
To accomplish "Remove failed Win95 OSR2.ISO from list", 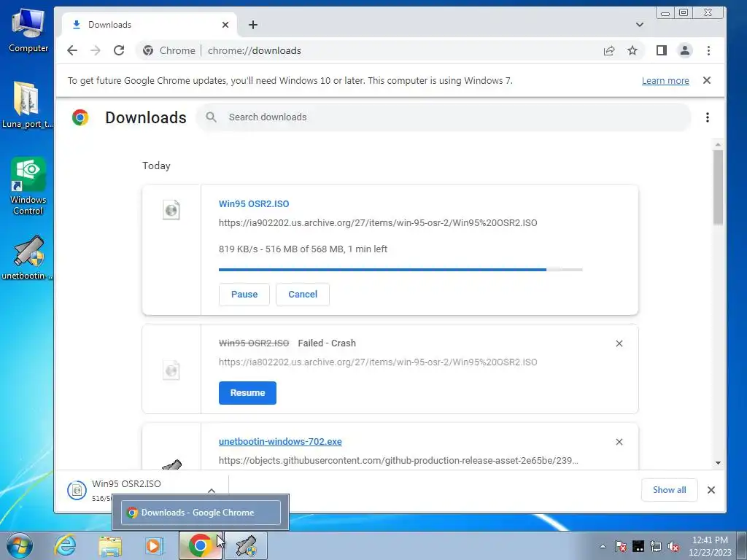I will pos(619,343).
